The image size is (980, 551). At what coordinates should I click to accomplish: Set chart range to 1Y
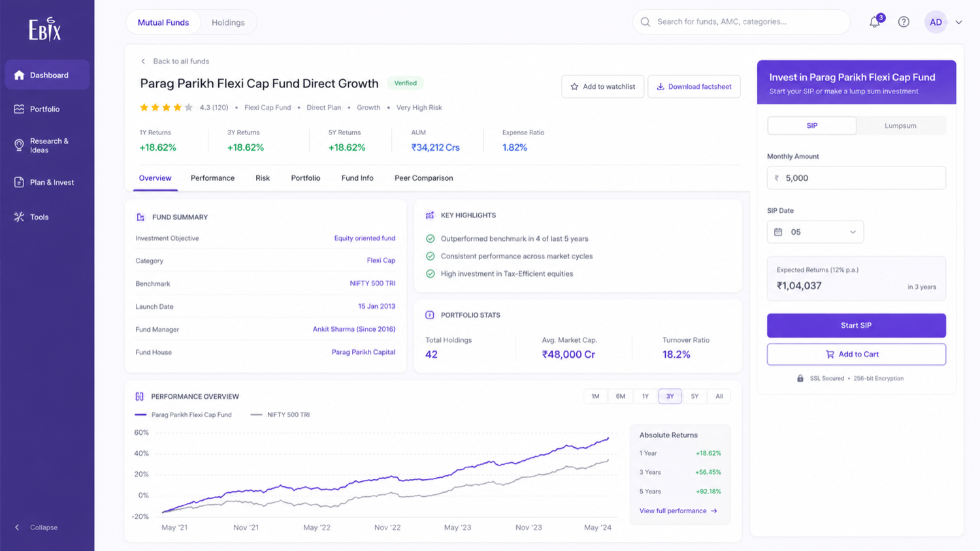(x=645, y=396)
